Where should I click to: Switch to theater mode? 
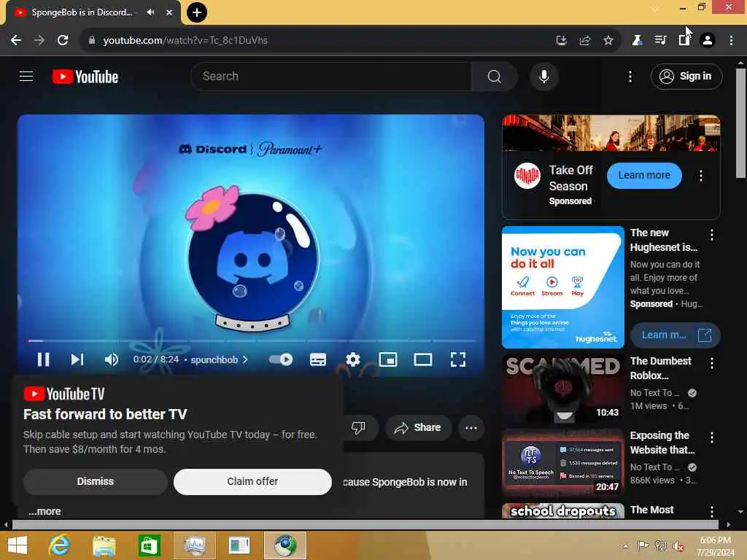point(422,359)
